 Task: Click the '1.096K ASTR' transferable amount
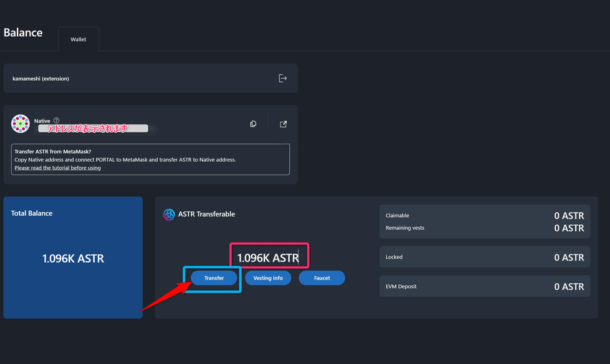tap(268, 258)
